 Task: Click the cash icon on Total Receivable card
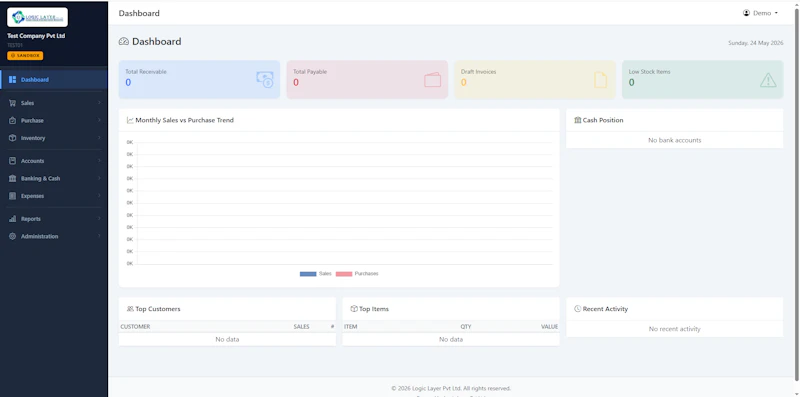(x=265, y=80)
